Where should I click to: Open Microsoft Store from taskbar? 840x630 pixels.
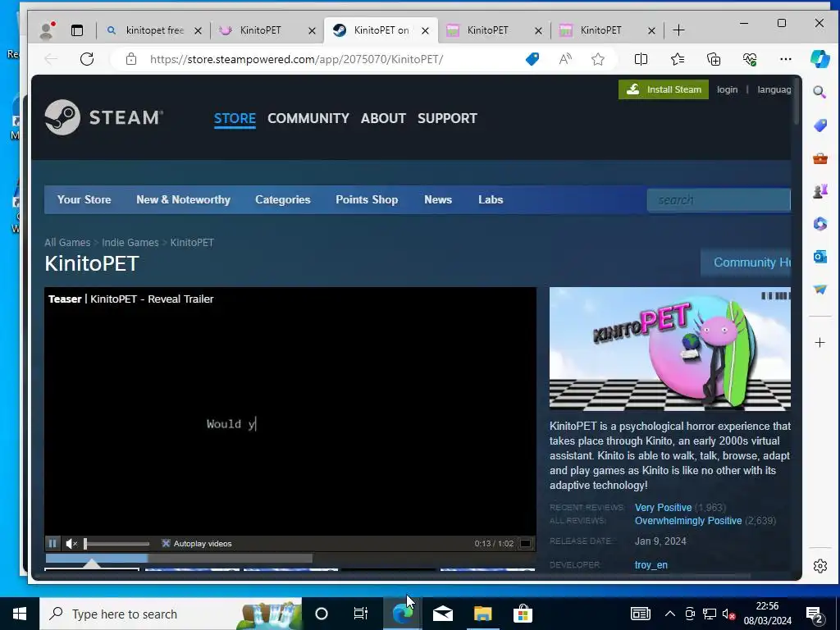point(523,614)
